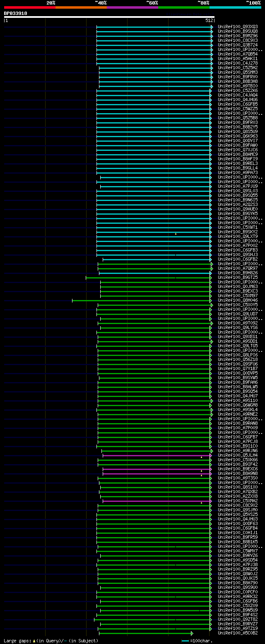This screenshot has width=265, height=644.
Task: Select subject label UniRef100_C4J278
Action: tap(238, 63)
